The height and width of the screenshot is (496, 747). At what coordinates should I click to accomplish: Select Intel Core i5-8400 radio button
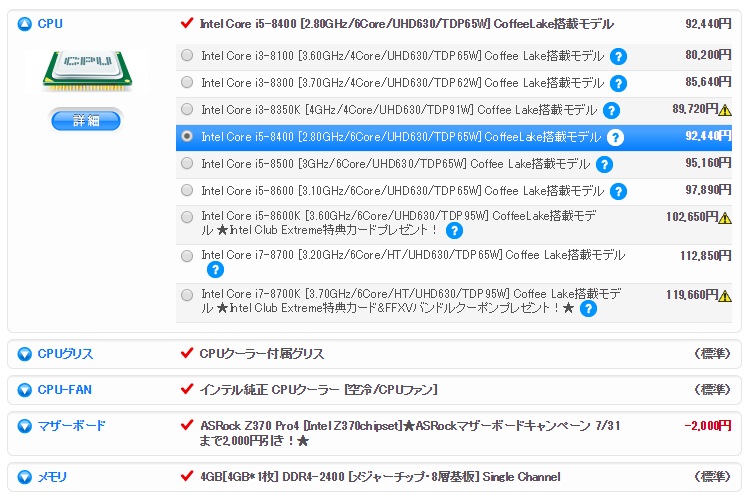(187, 136)
